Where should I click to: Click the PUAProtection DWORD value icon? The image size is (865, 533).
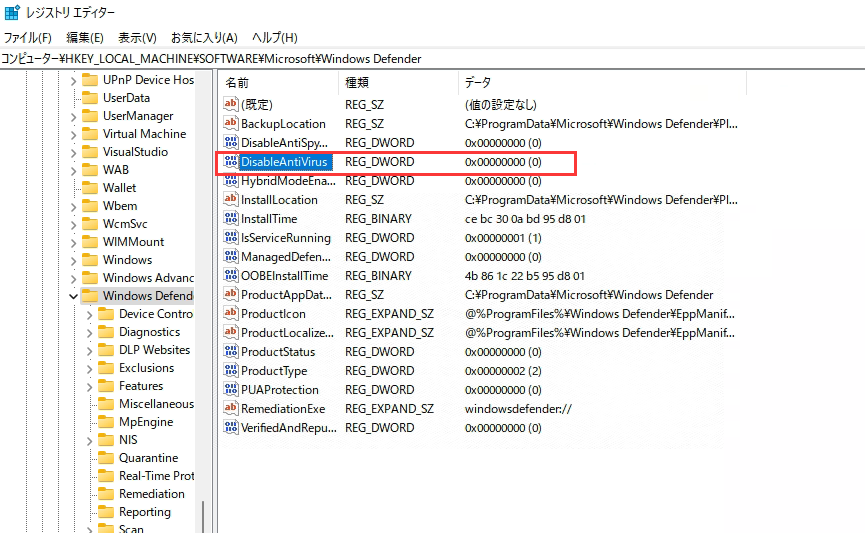(231, 389)
